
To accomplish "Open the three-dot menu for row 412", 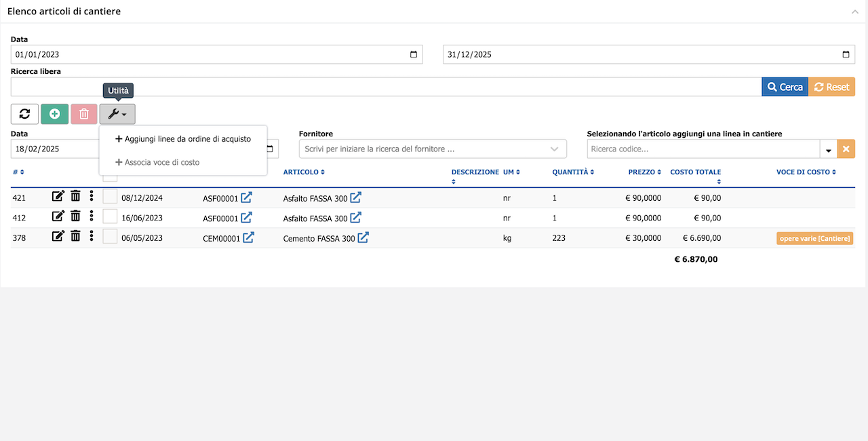I will (92, 217).
